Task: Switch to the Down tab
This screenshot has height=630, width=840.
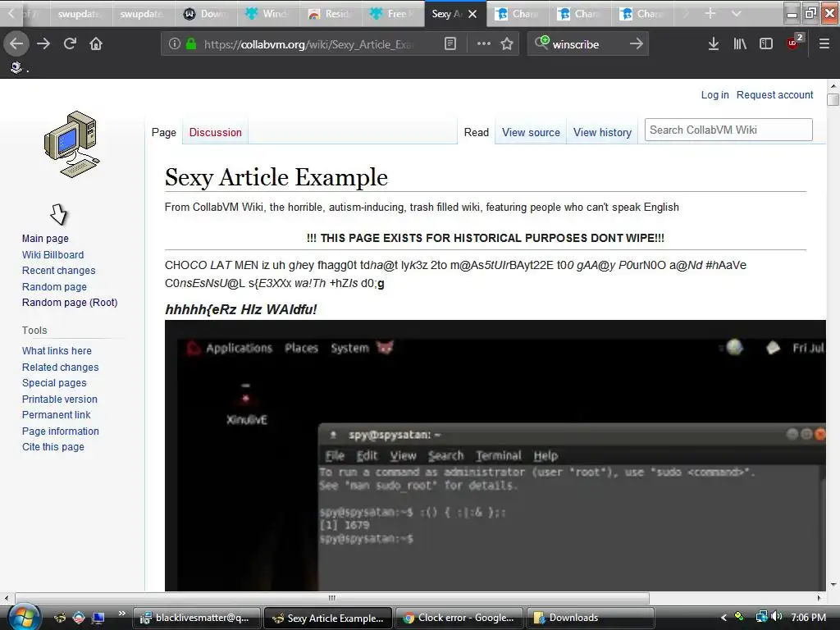Action: pyautogui.click(x=206, y=14)
